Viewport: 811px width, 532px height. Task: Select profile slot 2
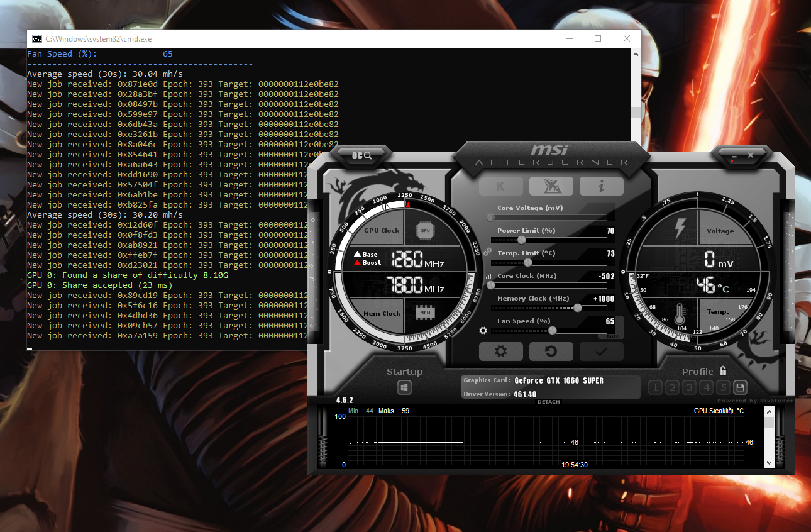(x=673, y=388)
